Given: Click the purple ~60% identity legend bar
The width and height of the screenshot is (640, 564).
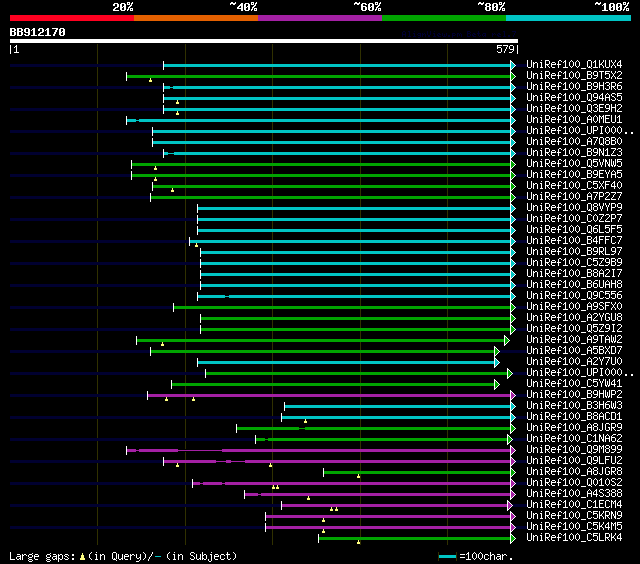Looking at the screenshot, I should (x=320, y=18).
